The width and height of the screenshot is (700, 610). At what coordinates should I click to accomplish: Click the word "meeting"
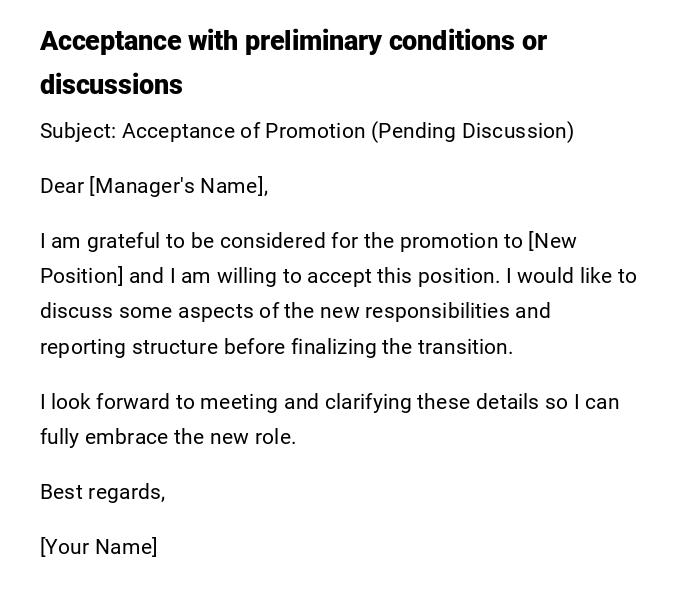coord(239,402)
